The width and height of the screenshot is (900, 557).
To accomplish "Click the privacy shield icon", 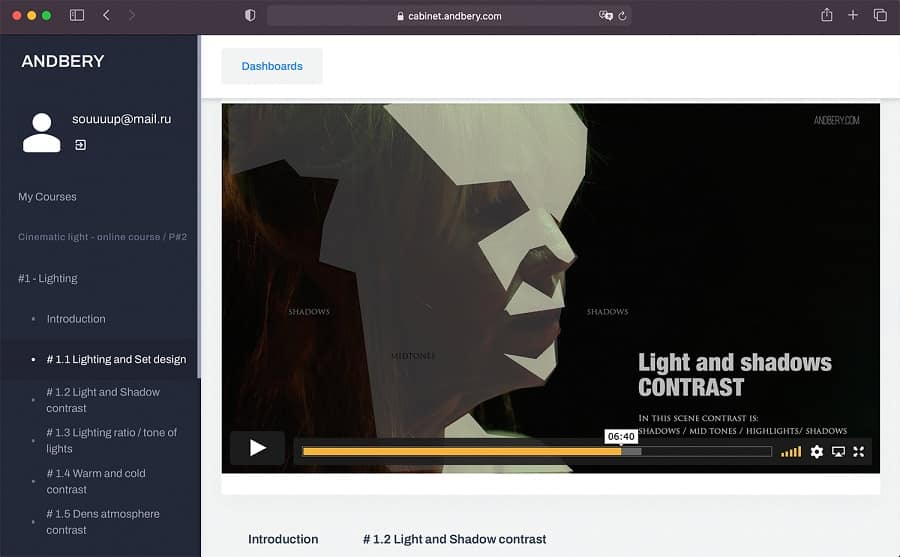I will tap(250, 16).
